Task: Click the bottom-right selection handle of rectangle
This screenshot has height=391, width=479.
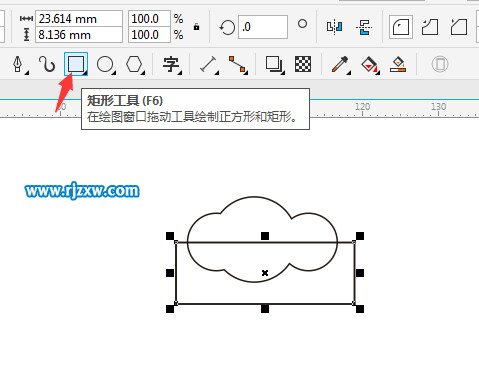Action: point(360,309)
